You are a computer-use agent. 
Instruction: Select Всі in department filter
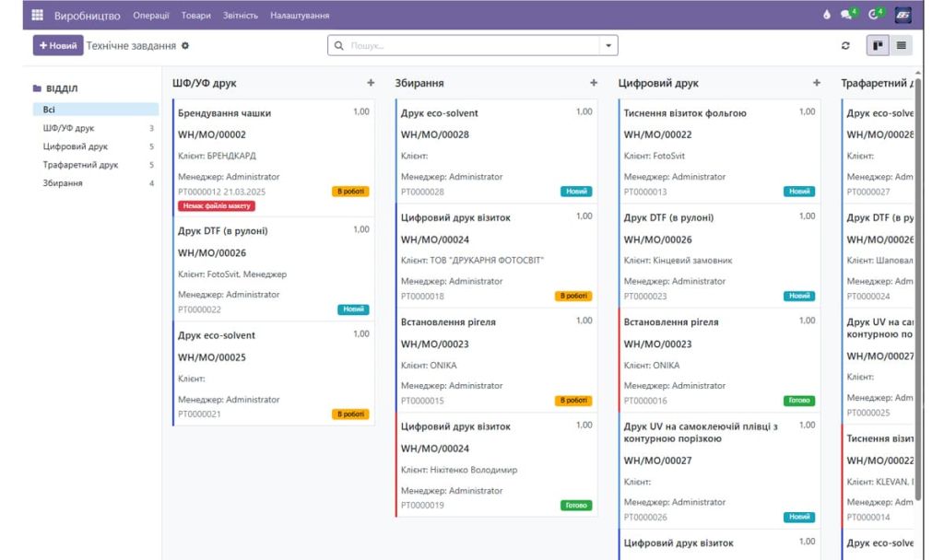coord(50,110)
